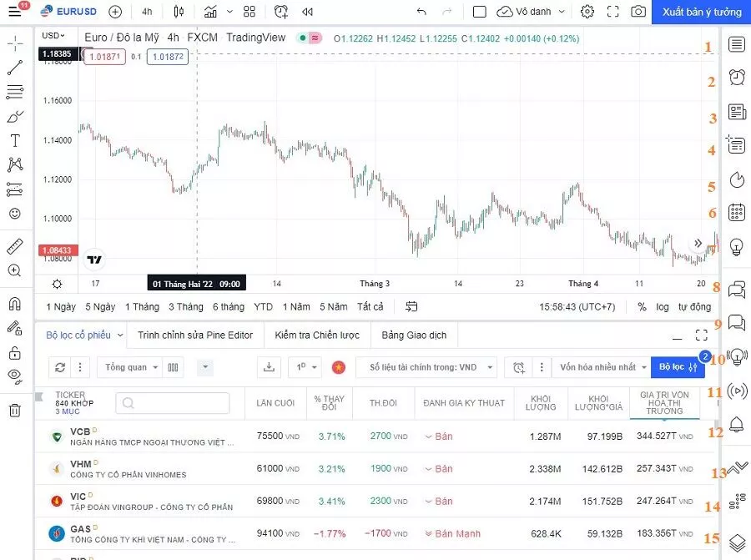Open the Bảng Giao dịch tab

414,335
